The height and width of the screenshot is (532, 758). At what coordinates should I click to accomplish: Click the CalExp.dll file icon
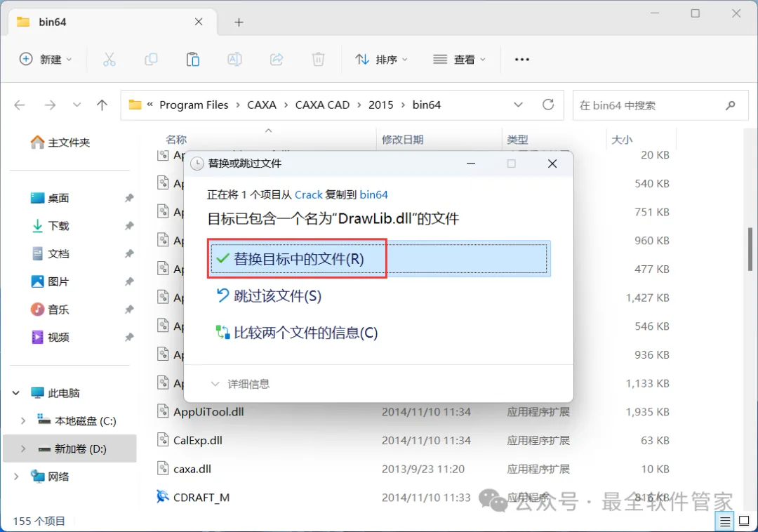[163, 440]
